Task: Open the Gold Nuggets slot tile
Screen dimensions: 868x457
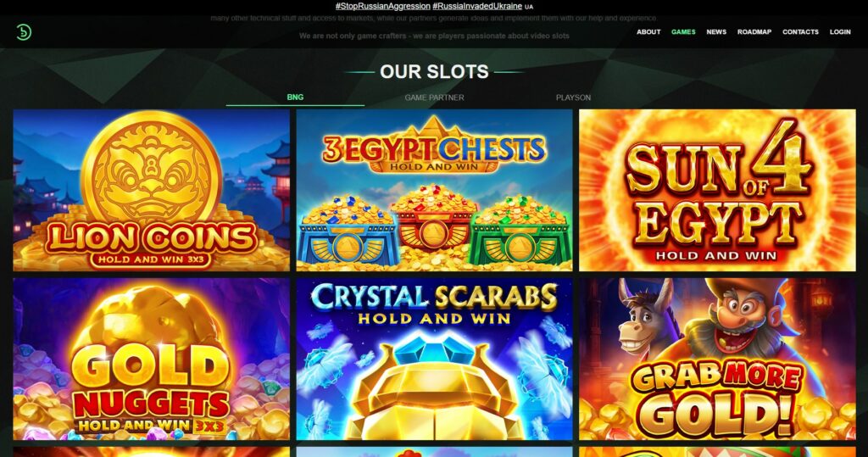Action: tap(151, 359)
